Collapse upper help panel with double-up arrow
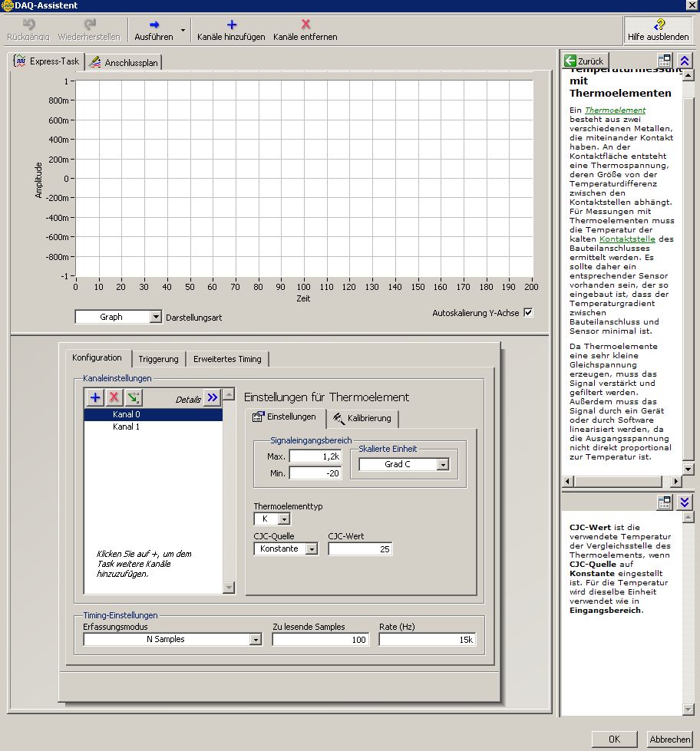700x751 pixels. 685,61
